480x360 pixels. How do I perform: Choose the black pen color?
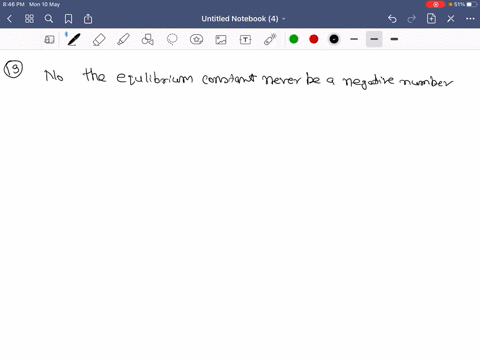tap(334, 39)
